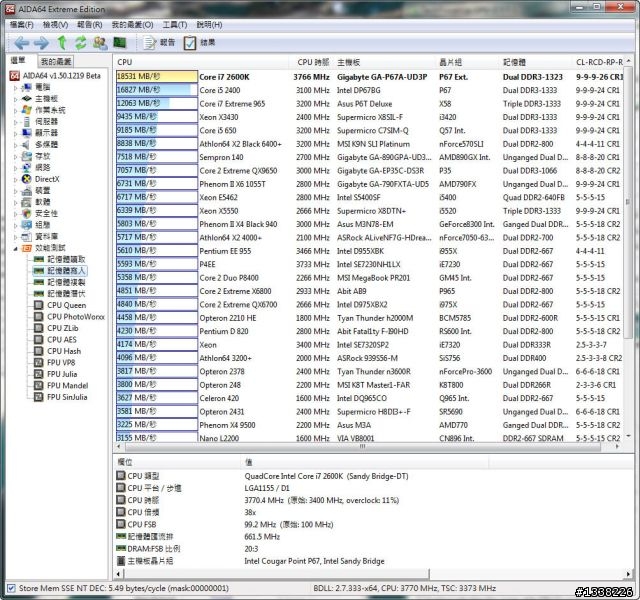
Task: Expand the display tree node
Action: pyautogui.click(x=16, y=133)
